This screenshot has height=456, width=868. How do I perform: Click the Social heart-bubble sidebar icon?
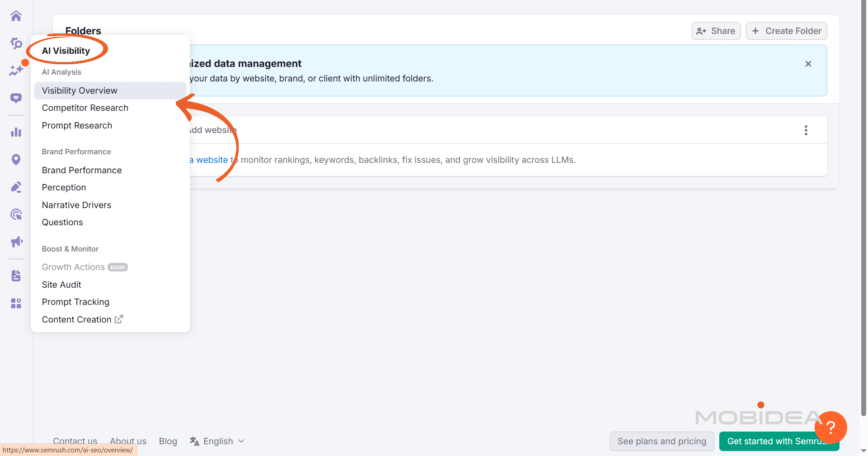[16, 98]
